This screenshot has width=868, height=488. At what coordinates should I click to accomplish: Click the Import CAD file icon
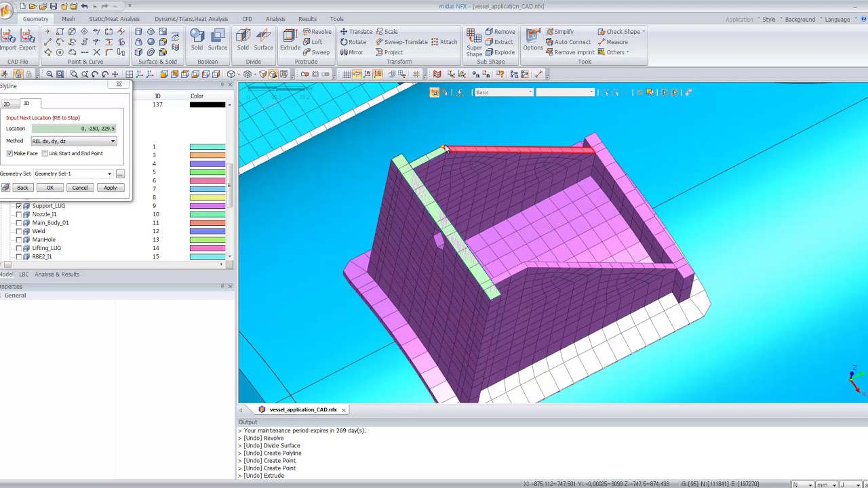(x=8, y=40)
